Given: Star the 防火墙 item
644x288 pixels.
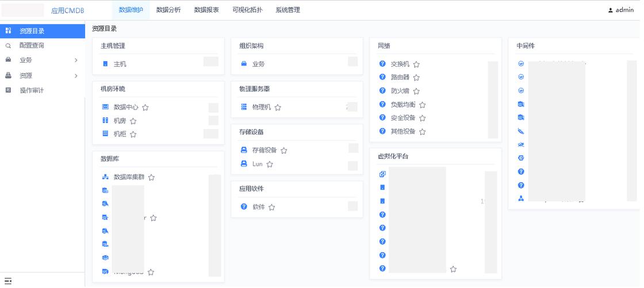Looking at the screenshot, I should (416, 91).
